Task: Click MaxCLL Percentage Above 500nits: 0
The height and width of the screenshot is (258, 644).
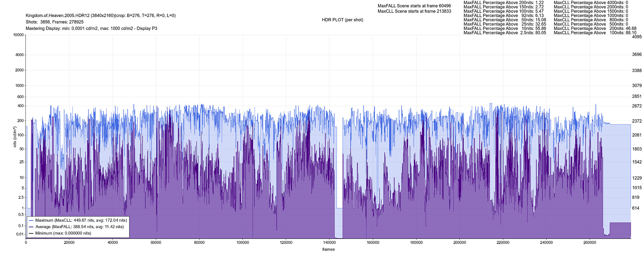Action: [x=591, y=24]
